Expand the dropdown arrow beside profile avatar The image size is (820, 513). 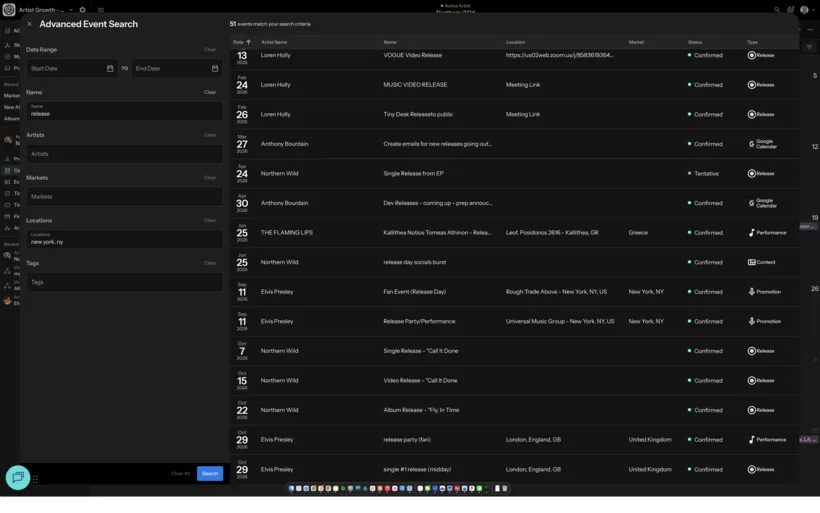click(x=813, y=10)
